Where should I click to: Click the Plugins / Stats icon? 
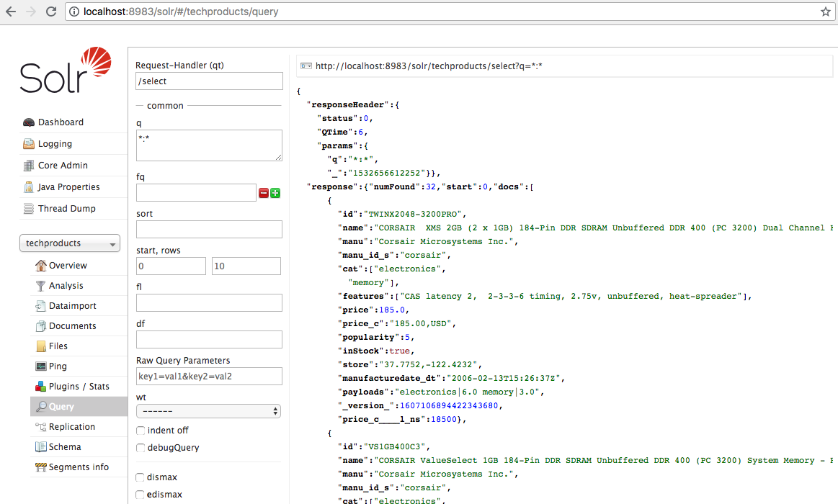tap(40, 387)
